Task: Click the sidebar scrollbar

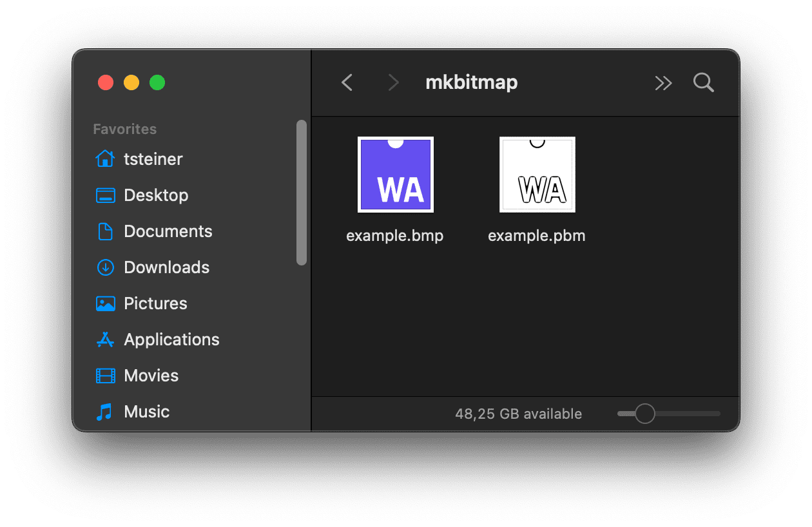Action: click(301, 190)
